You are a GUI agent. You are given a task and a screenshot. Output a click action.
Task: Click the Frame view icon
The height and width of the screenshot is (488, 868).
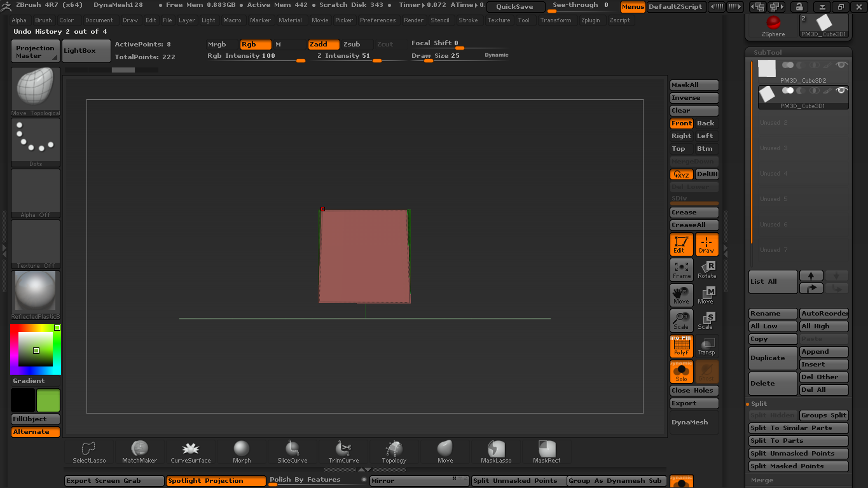[682, 270]
